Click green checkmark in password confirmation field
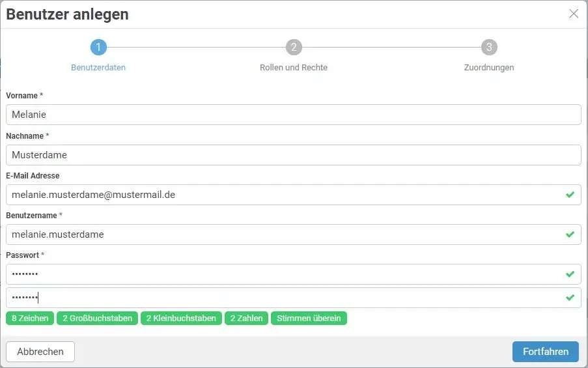 pos(570,298)
